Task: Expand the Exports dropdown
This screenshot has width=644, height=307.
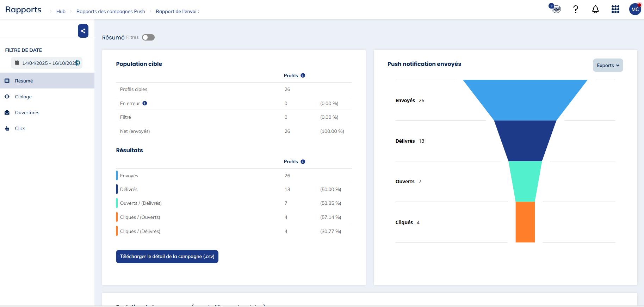Action: (608, 65)
